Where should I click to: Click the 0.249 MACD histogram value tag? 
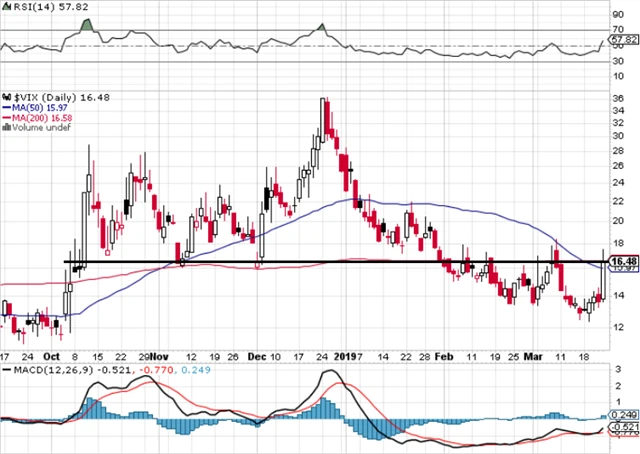621,414
